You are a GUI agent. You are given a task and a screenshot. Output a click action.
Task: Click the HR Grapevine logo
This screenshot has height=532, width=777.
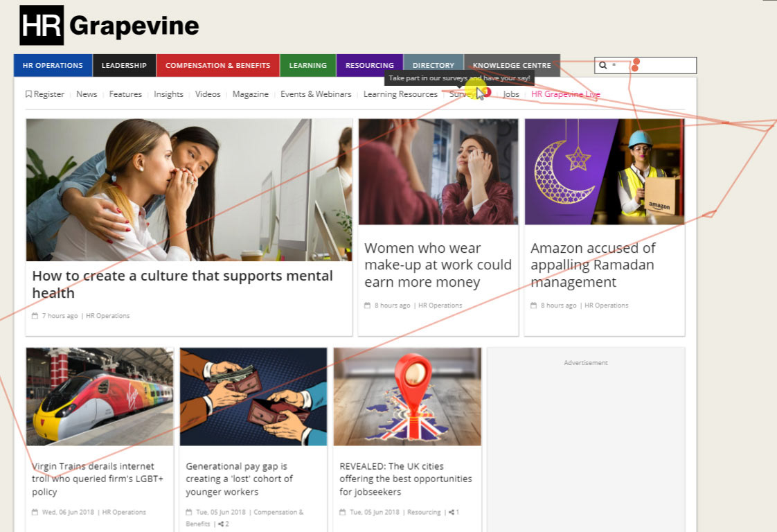coord(109,26)
